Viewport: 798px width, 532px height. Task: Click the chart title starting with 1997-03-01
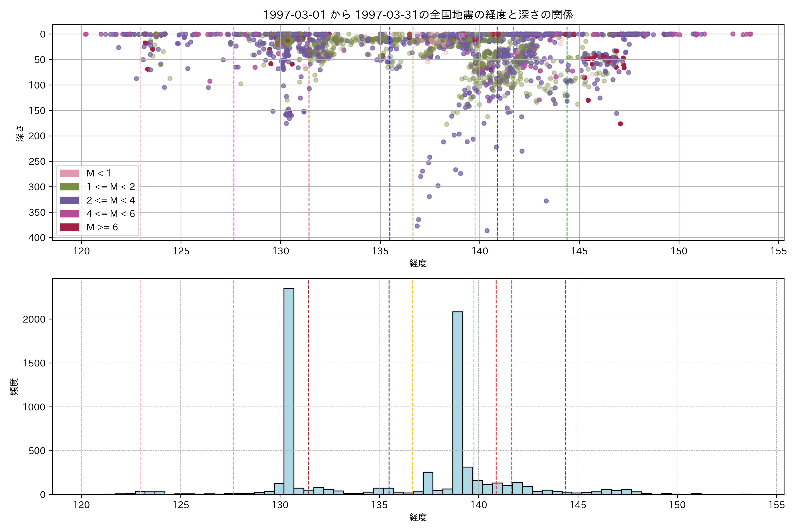click(x=418, y=15)
